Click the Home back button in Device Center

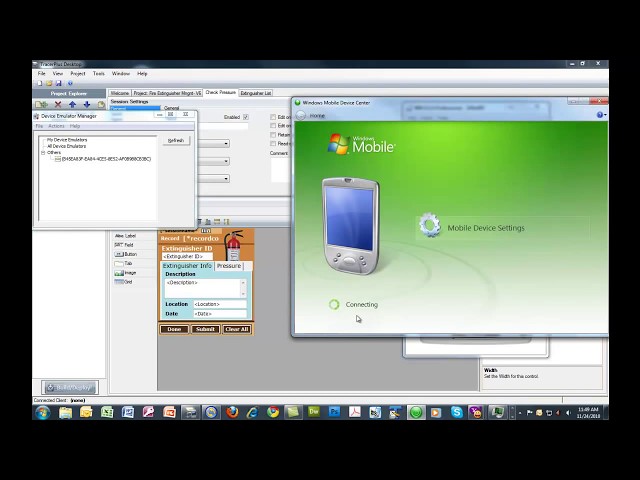tap(301, 116)
